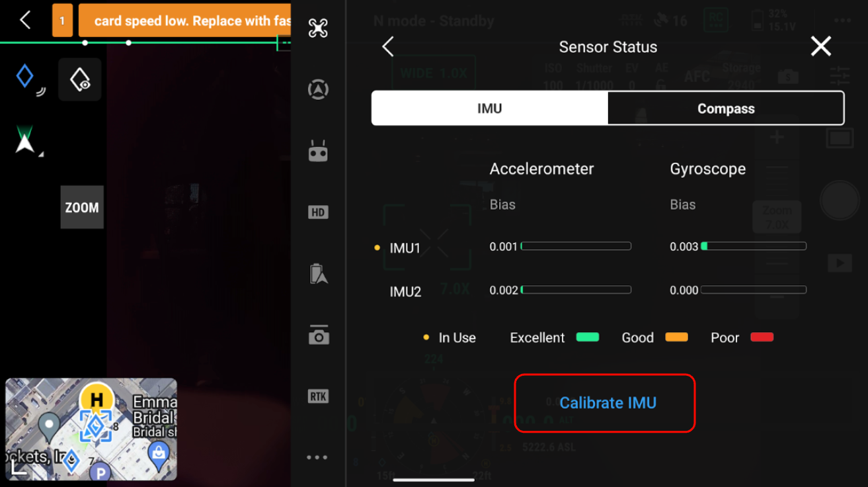Open aircraft battery settings icon
This screenshot has width=868, height=487.
tap(318, 273)
